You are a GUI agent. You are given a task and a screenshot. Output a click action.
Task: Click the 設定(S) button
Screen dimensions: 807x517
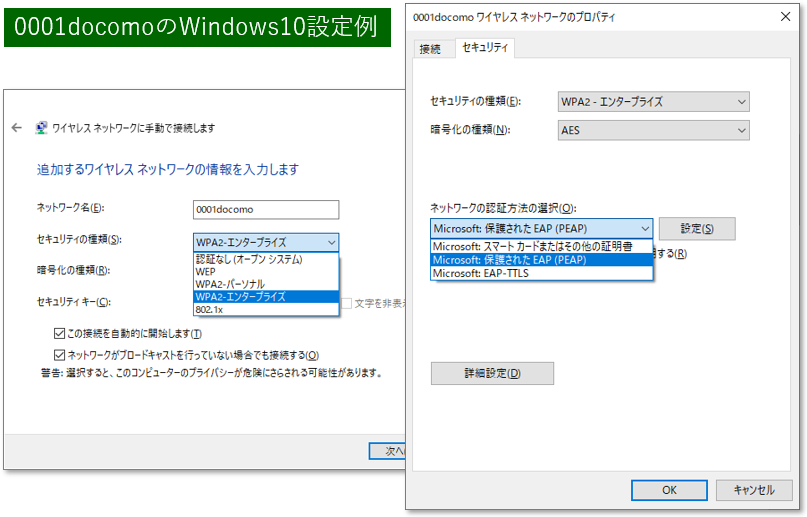click(697, 228)
